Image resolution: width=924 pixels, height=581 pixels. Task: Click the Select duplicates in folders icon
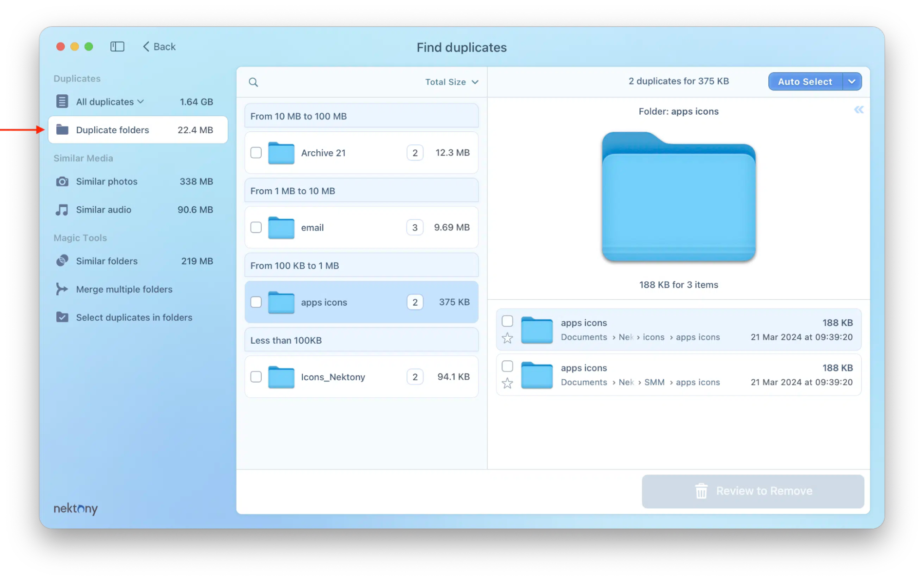[62, 317]
